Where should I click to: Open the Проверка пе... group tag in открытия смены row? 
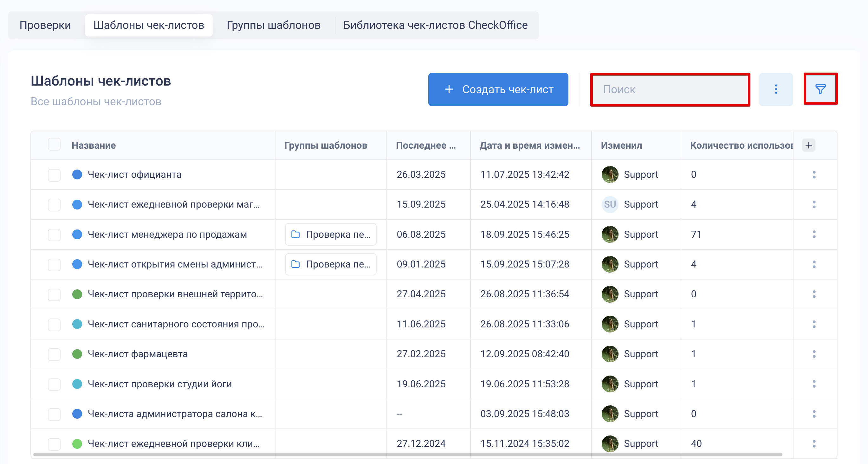(x=331, y=264)
